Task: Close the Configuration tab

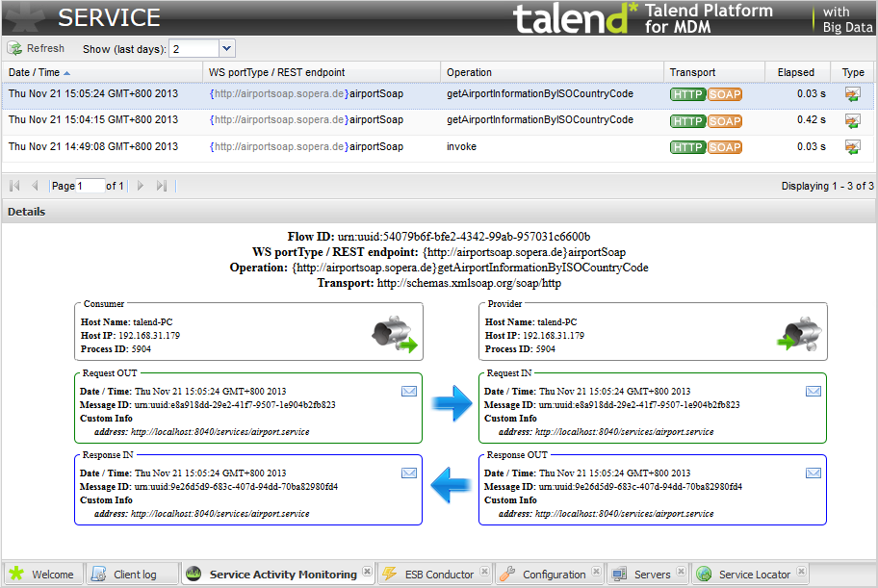Action: pos(596,572)
